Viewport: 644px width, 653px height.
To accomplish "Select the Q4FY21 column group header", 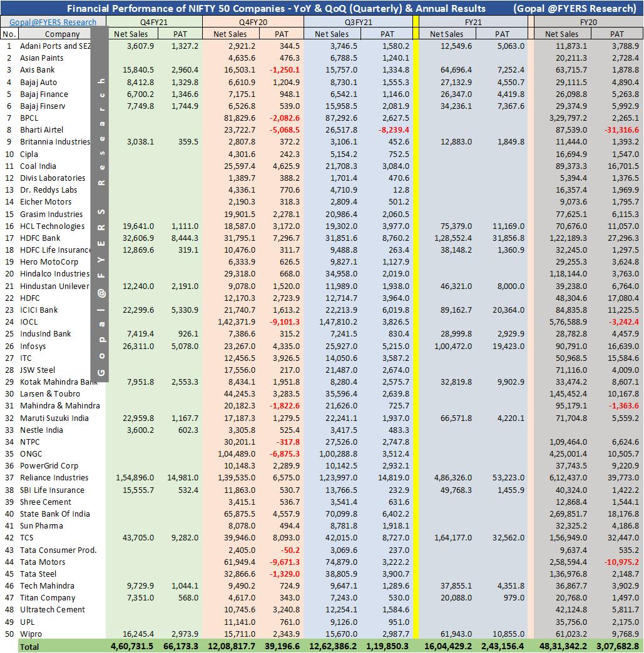I will click(154, 22).
